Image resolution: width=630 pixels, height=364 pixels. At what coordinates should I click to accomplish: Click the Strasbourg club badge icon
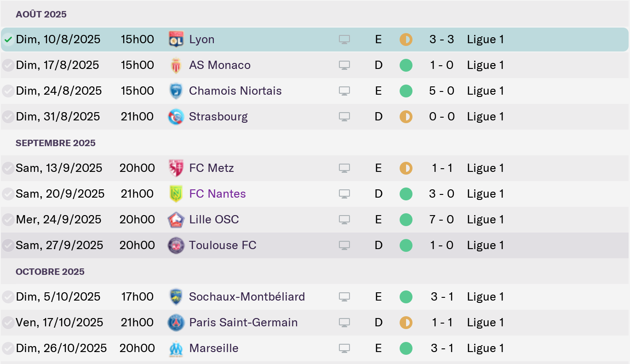point(176,117)
